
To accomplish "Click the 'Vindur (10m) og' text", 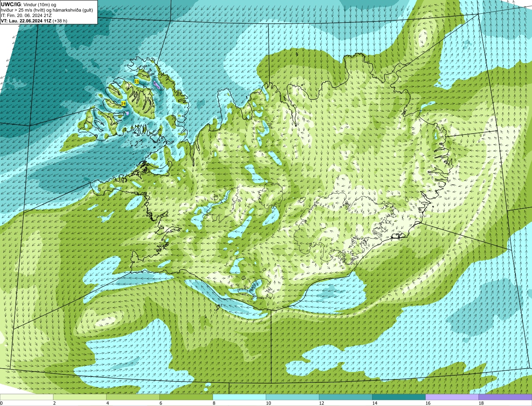I will [x=39, y=5].
